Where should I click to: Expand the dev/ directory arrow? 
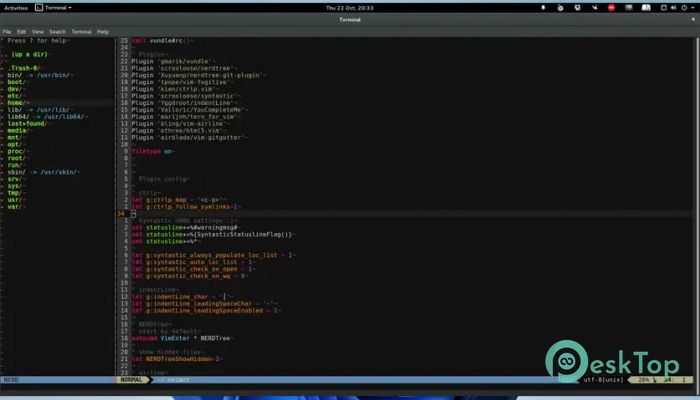2,89
